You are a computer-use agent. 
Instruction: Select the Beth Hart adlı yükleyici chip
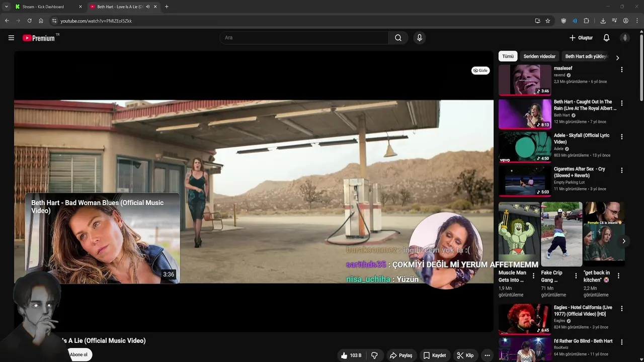[586, 56]
